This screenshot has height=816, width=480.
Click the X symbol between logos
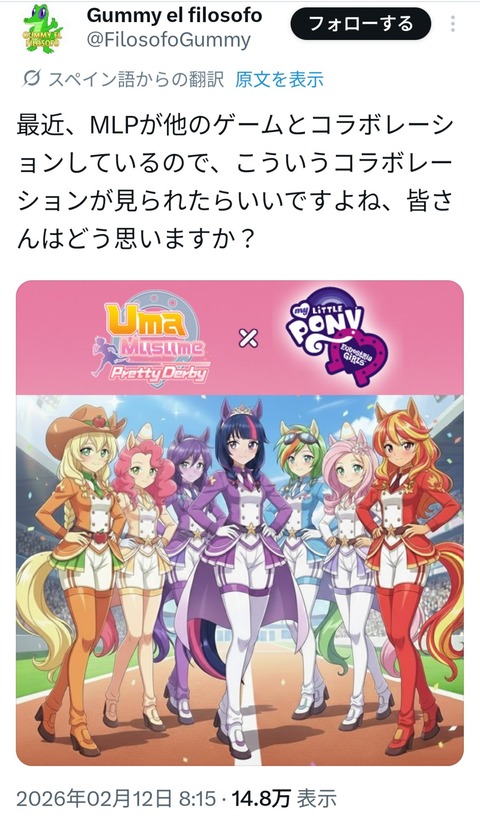[248, 339]
